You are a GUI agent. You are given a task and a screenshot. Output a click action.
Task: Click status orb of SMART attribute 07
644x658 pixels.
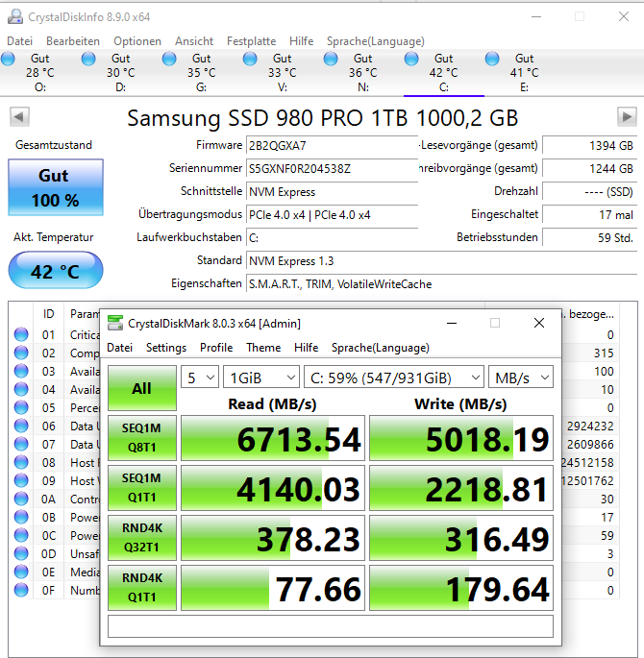[21, 444]
